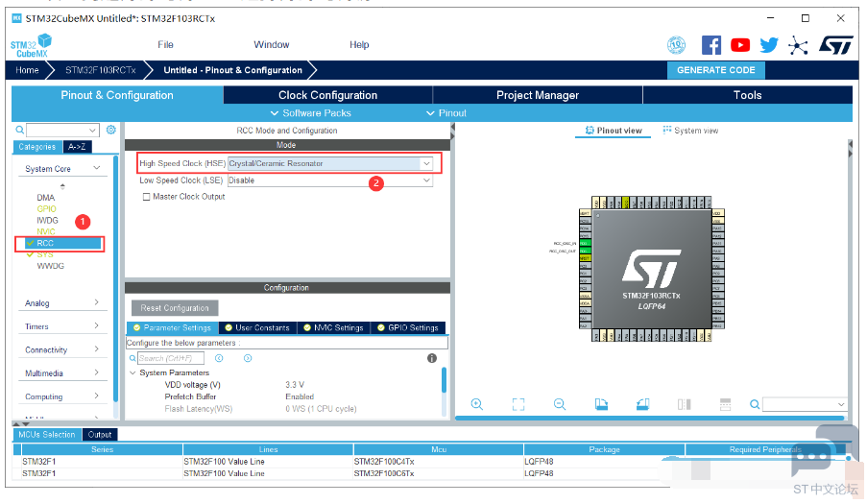Expand the Computing category
The width and height of the screenshot is (867, 504).
[97, 396]
